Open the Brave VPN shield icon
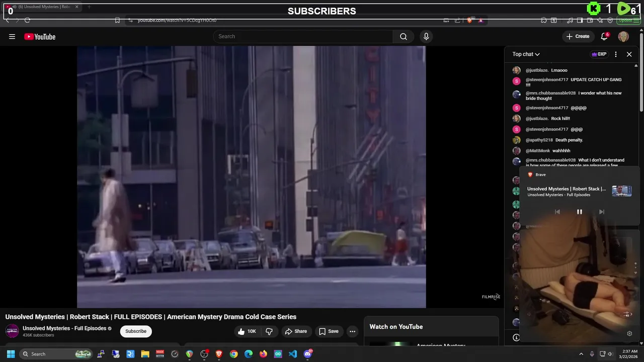This screenshot has width=644, height=362. pyautogui.click(x=610, y=20)
